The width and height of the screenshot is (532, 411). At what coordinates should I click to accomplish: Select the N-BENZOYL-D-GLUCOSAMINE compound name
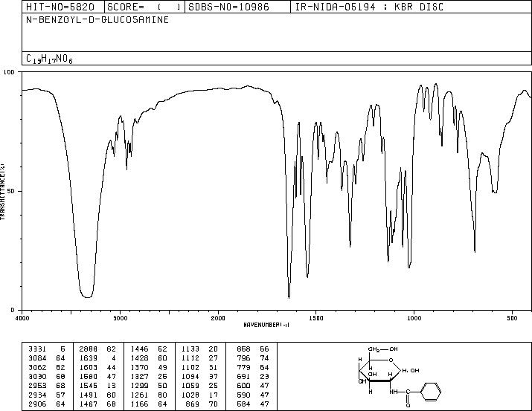pyautogui.click(x=97, y=19)
